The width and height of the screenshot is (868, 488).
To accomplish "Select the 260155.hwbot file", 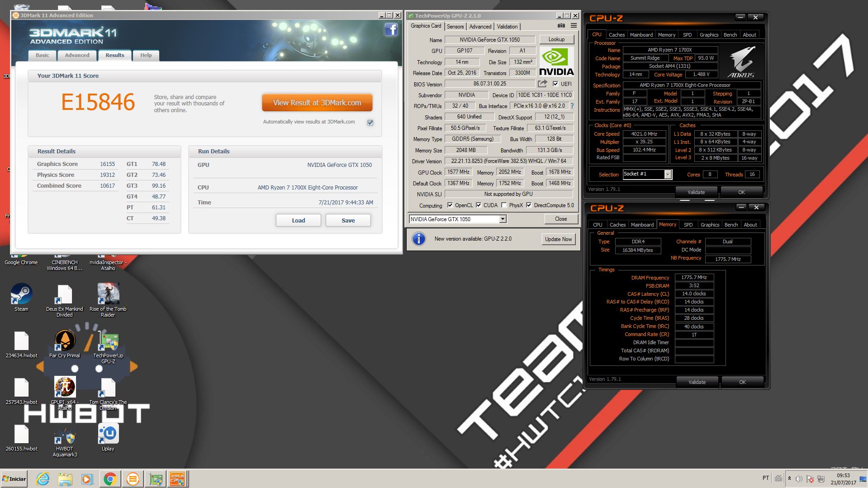I will 21,438.
